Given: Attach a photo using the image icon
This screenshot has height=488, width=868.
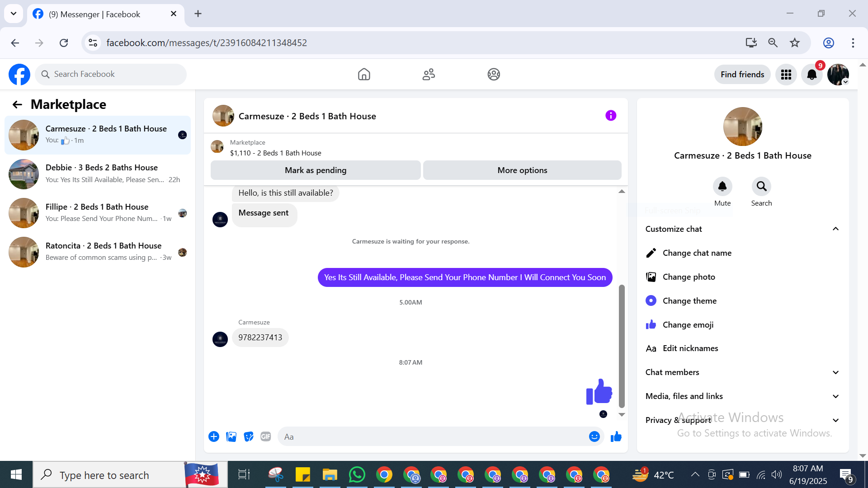Looking at the screenshot, I should coord(231,436).
